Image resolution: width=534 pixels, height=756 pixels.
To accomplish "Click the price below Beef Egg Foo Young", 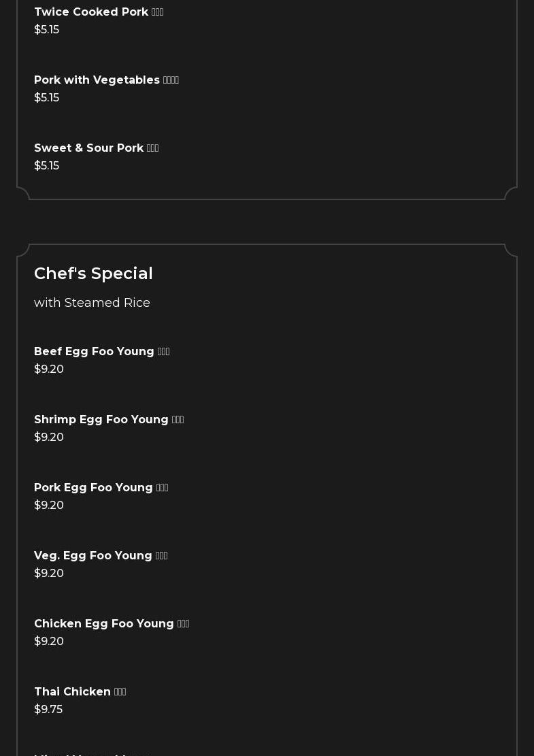I will click(49, 369).
